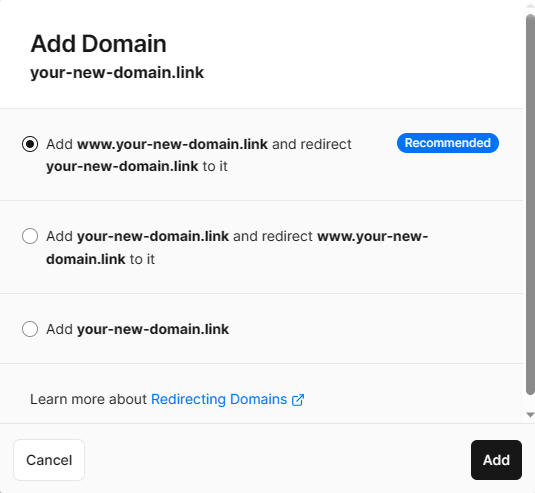Choose radio for redirecting www to apex domain
This screenshot has width=535, height=493.
coord(30,236)
